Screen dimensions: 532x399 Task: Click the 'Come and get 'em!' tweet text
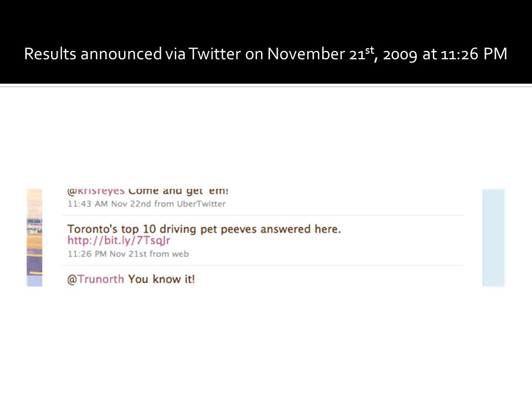pyautogui.click(x=178, y=191)
